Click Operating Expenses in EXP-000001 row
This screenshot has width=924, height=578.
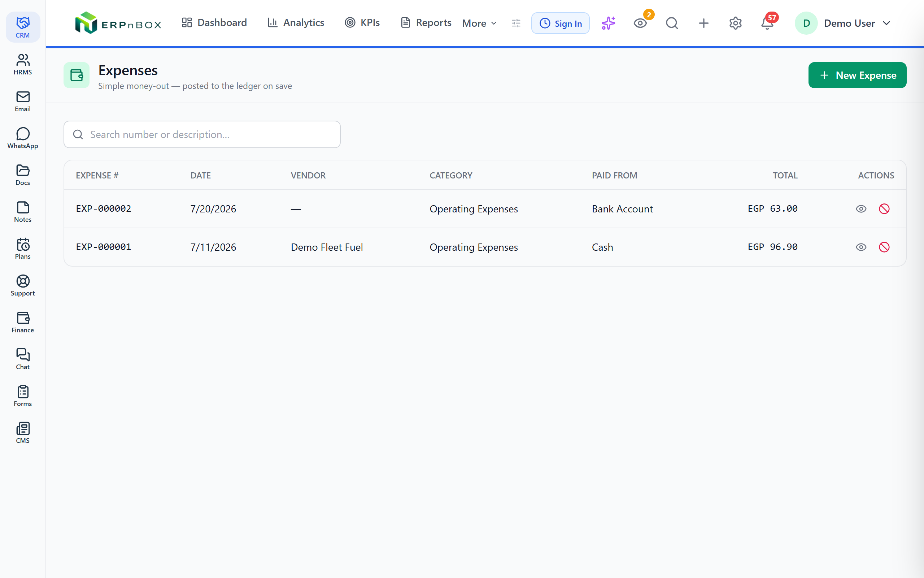[x=474, y=247]
